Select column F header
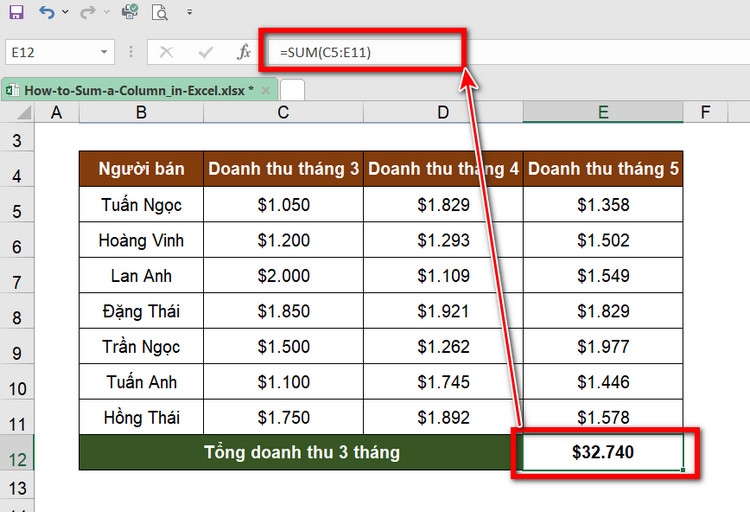The width and height of the screenshot is (750, 512). [x=705, y=113]
